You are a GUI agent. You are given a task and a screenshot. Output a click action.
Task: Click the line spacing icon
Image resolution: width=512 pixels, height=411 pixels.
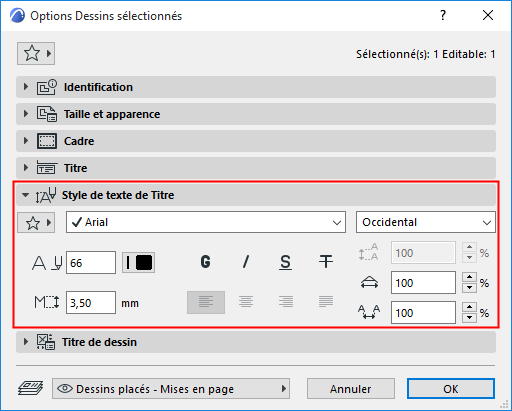369,252
